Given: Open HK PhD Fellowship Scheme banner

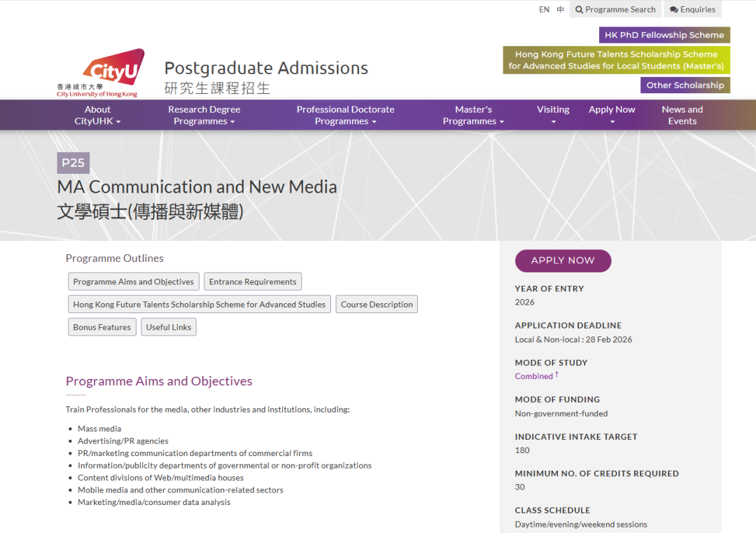Looking at the screenshot, I should [x=664, y=35].
